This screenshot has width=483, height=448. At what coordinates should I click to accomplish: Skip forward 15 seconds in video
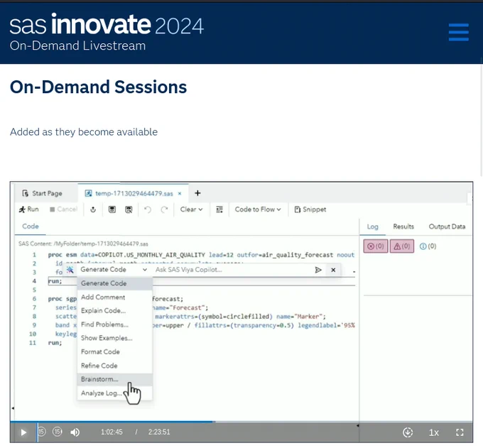[x=58, y=432]
